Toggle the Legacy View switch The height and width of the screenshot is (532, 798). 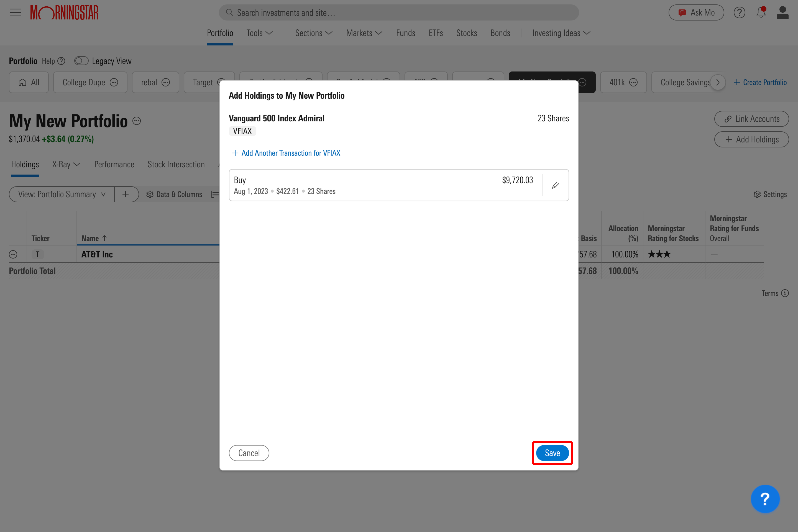(81, 61)
